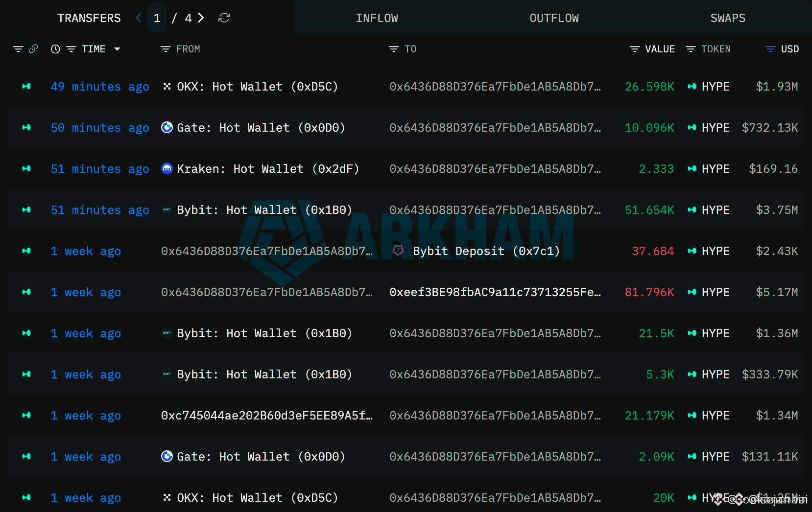Click the 10.096K value

coord(649,128)
